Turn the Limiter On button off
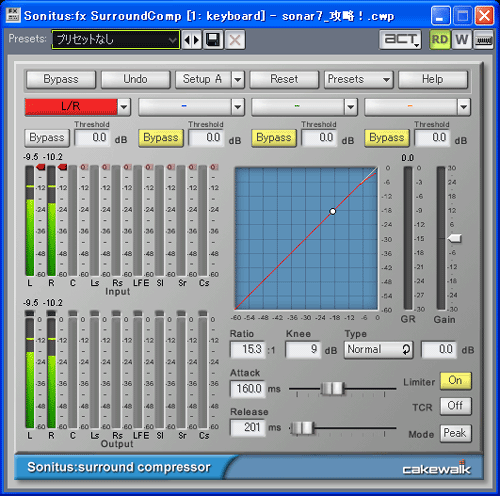 (456, 381)
